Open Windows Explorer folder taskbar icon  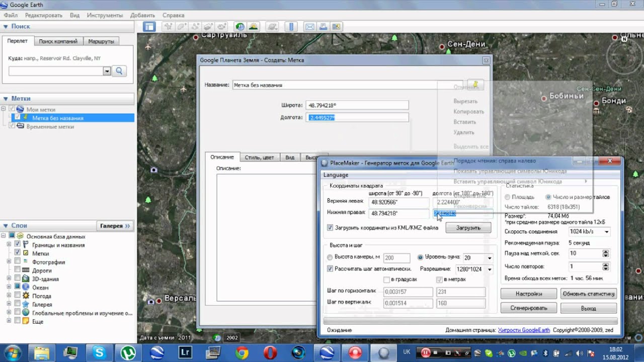[x=41, y=352]
